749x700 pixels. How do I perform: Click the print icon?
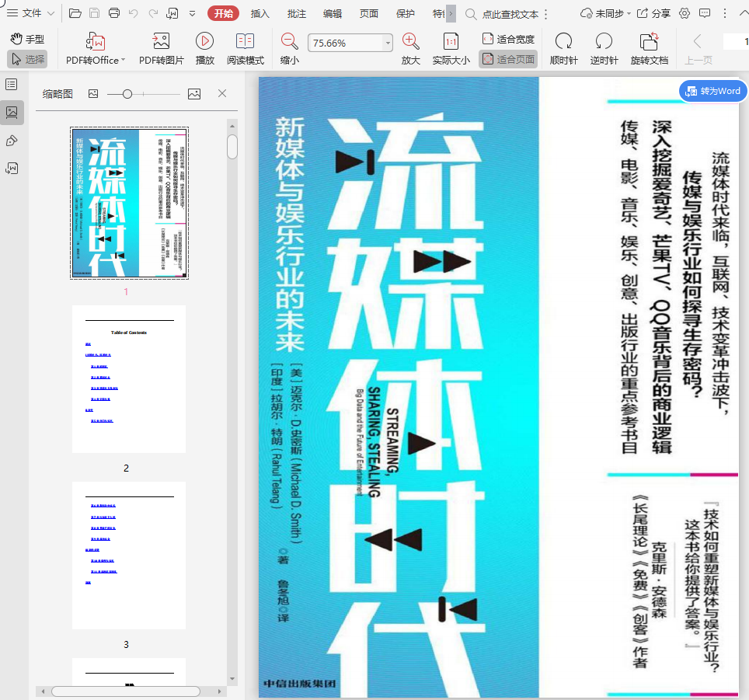(114, 13)
